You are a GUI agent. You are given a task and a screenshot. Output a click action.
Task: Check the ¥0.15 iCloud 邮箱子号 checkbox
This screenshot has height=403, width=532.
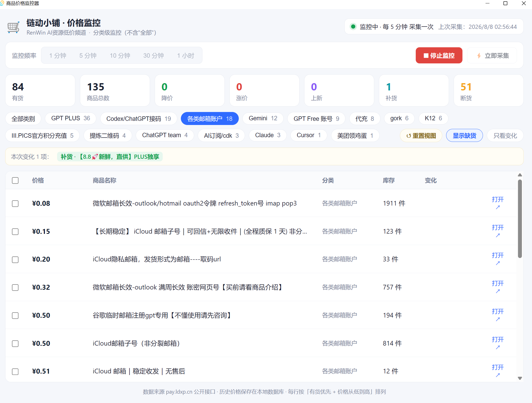click(15, 232)
